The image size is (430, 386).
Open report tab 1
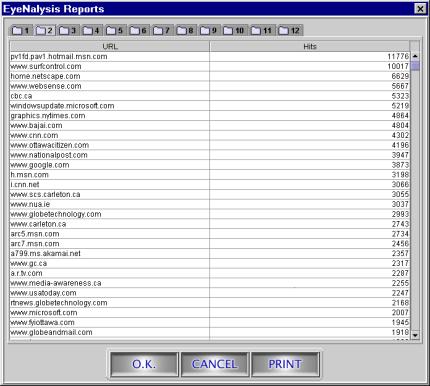click(x=21, y=31)
